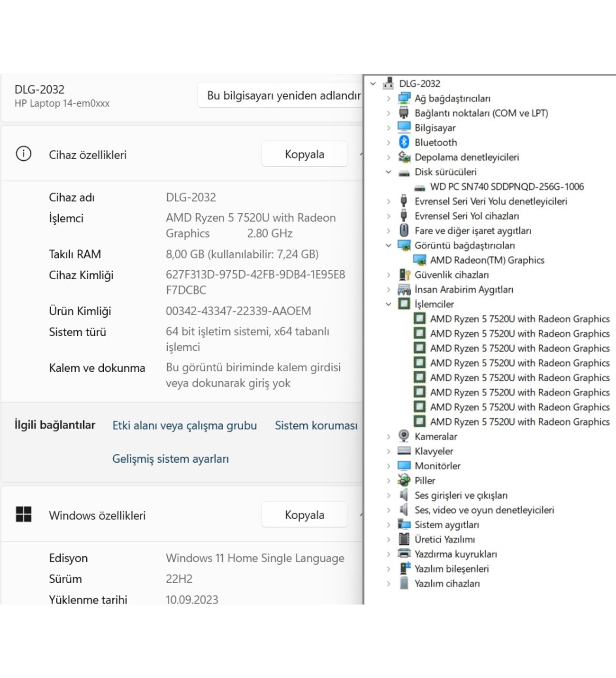Collapse the Disk sürücüleri node

[389, 172]
